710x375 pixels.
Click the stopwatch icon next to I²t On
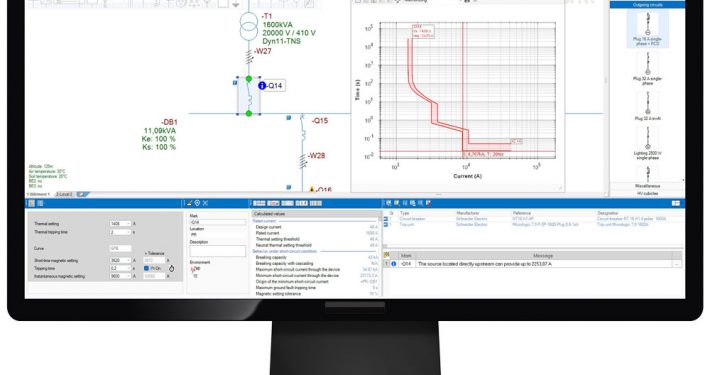click(172, 269)
